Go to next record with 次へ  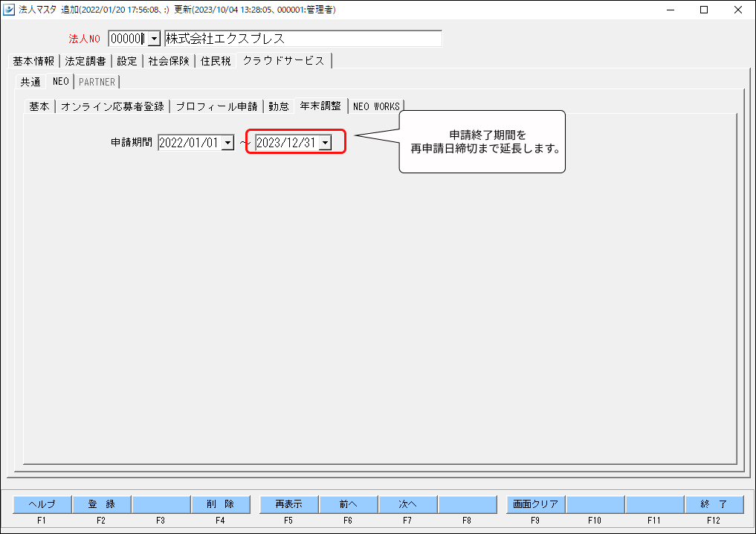tap(407, 504)
